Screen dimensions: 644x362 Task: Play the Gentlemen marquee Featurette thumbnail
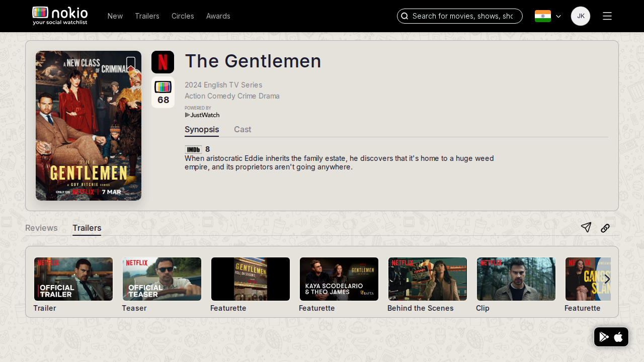tap(251, 279)
